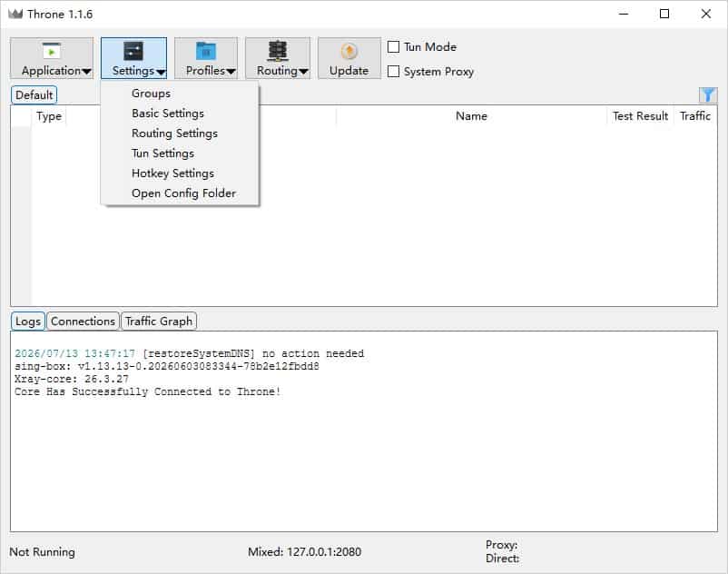Click the Core Has Successfully Connected line
The width and height of the screenshot is (728, 574).
pyautogui.click(x=148, y=391)
